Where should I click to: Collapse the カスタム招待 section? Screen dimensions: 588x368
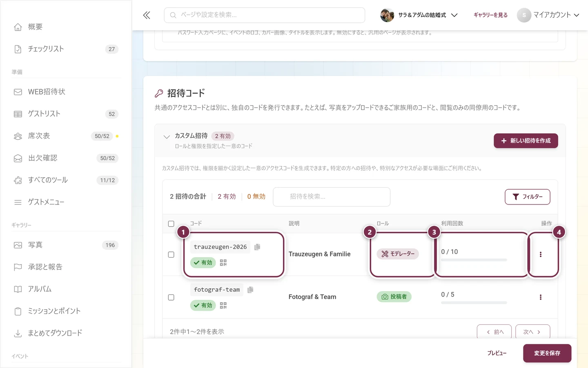167,137
